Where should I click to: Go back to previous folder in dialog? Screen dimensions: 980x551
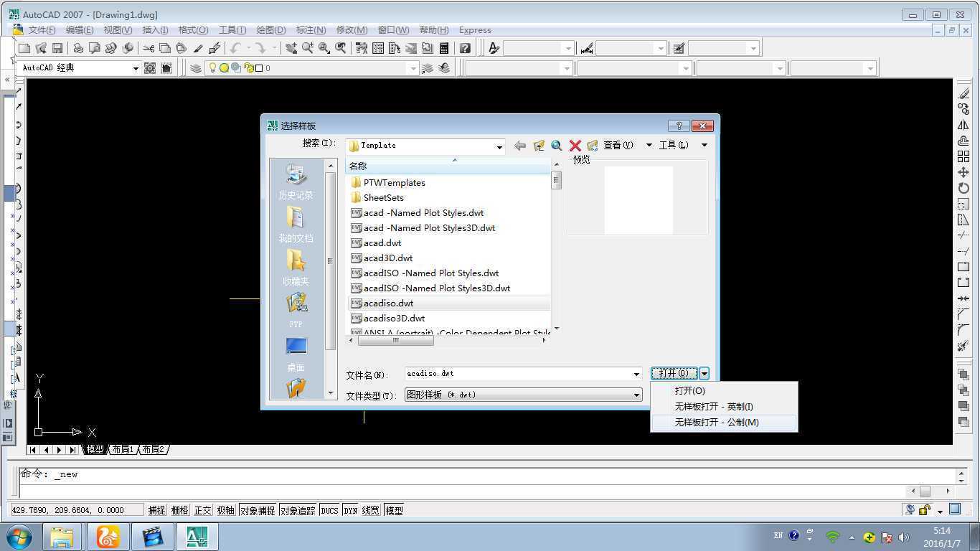click(520, 145)
